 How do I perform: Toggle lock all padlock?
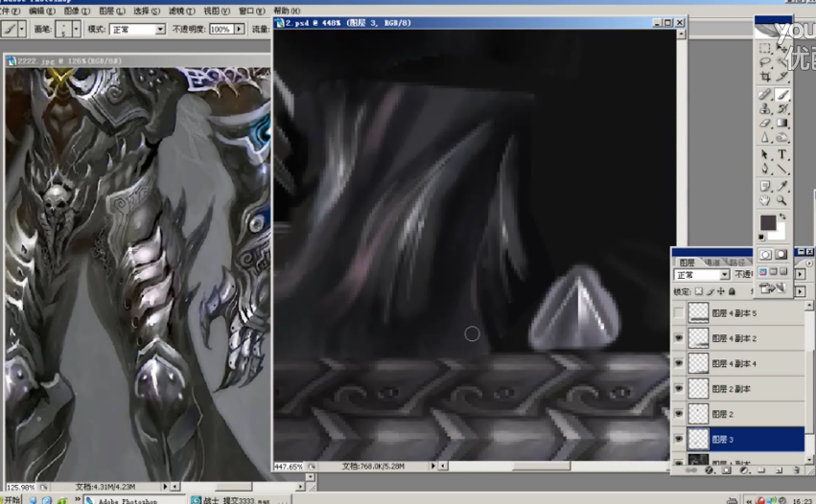pos(732,292)
